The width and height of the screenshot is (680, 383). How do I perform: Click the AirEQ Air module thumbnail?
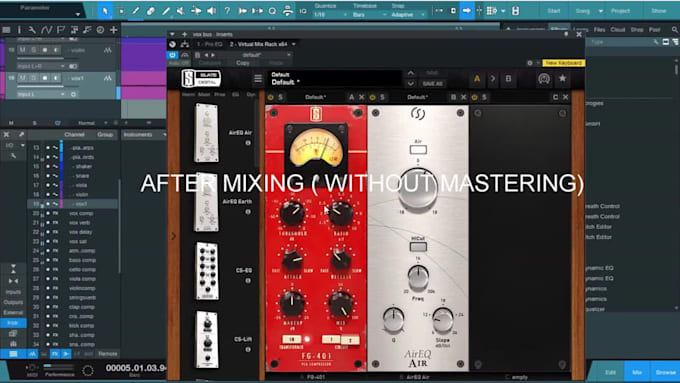click(x=207, y=133)
